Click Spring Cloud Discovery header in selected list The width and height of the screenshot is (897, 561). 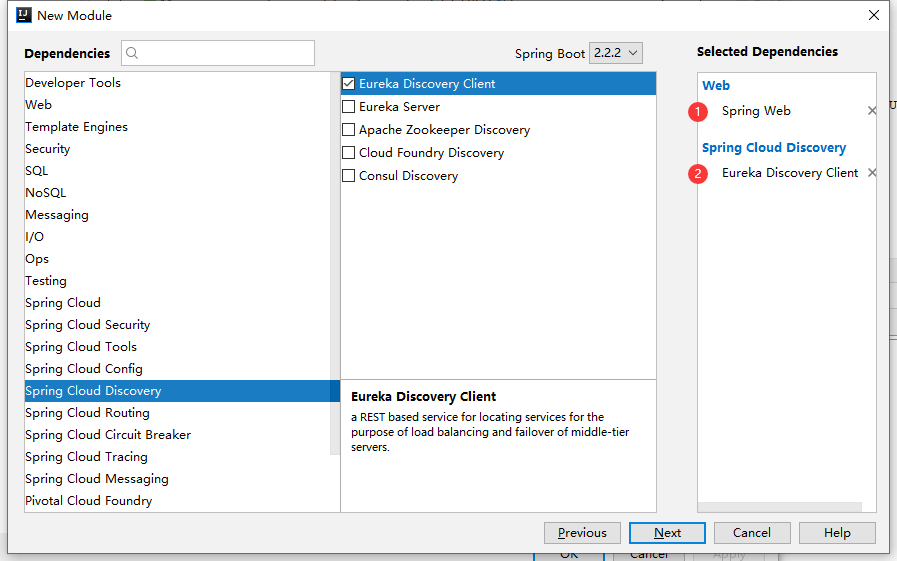(773, 148)
